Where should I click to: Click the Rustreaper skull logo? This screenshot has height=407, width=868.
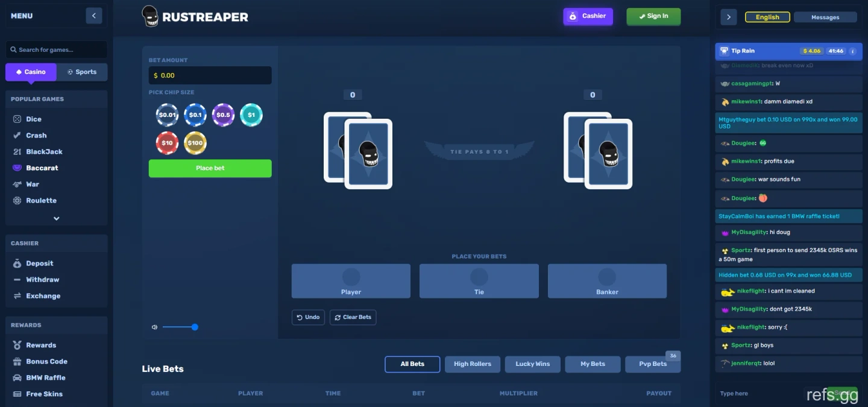(x=150, y=16)
